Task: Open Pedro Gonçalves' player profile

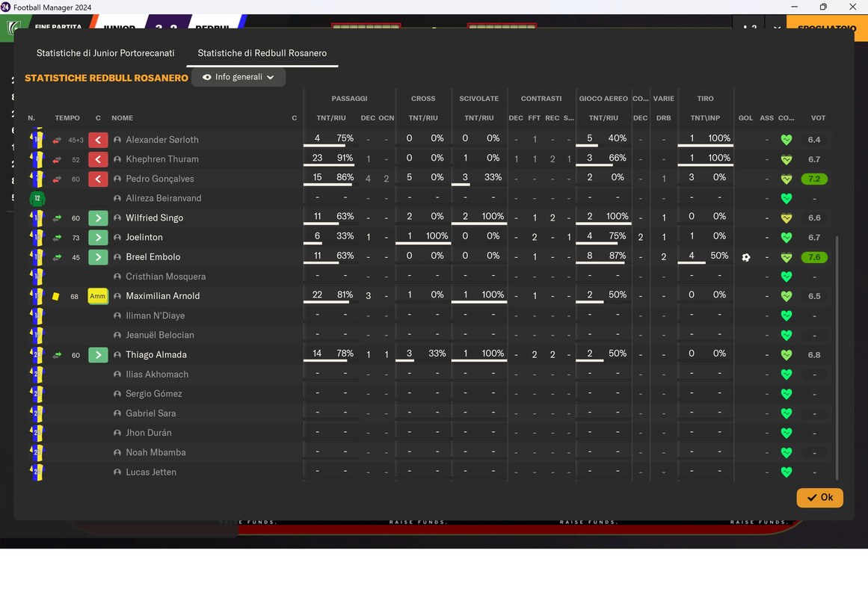Action: [159, 179]
